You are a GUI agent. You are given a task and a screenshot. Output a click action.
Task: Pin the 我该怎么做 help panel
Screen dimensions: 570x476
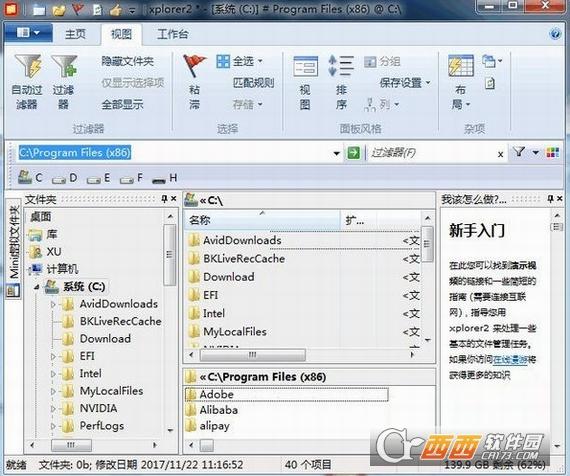point(551,199)
